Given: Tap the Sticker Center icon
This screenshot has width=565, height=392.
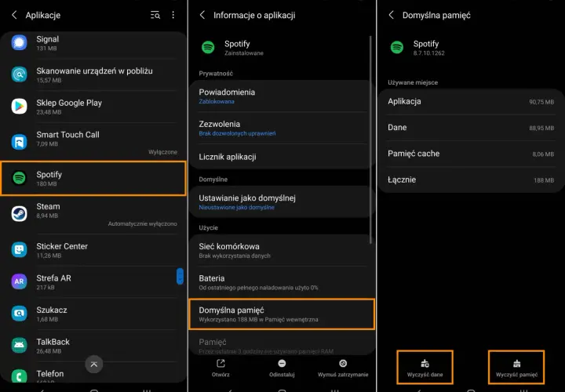Looking at the screenshot, I should click(x=19, y=250).
